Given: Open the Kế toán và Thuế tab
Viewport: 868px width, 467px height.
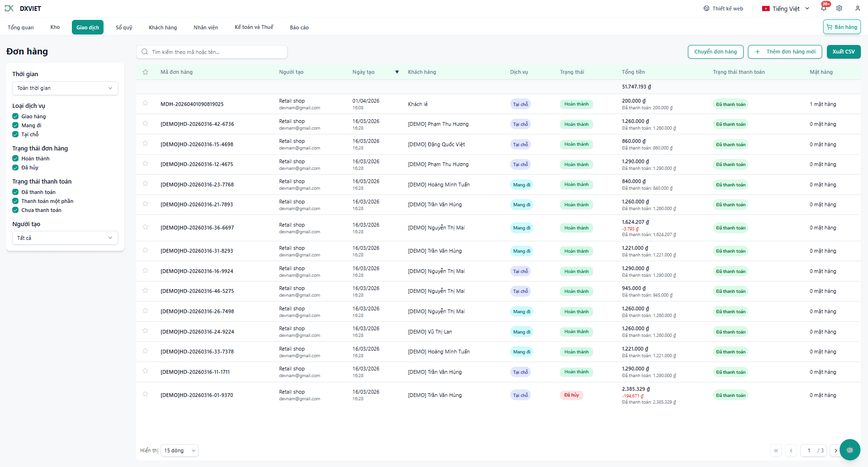Looking at the screenshot, I should [254, 27].
